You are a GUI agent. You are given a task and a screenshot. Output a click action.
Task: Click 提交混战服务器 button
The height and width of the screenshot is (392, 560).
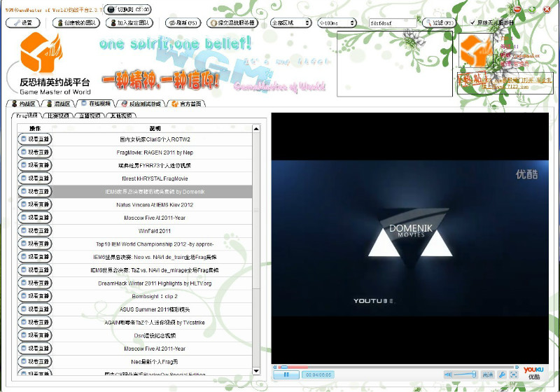pos(232,23)
